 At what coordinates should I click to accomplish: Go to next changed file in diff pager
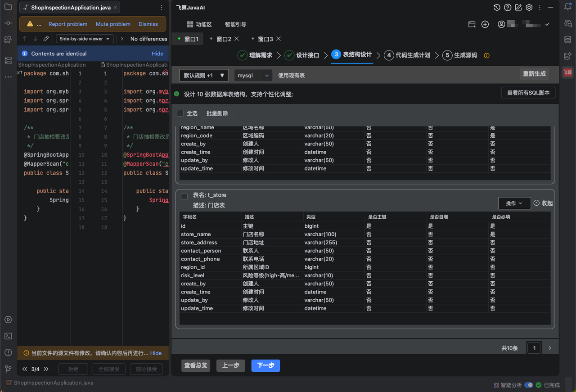point(46,369)
